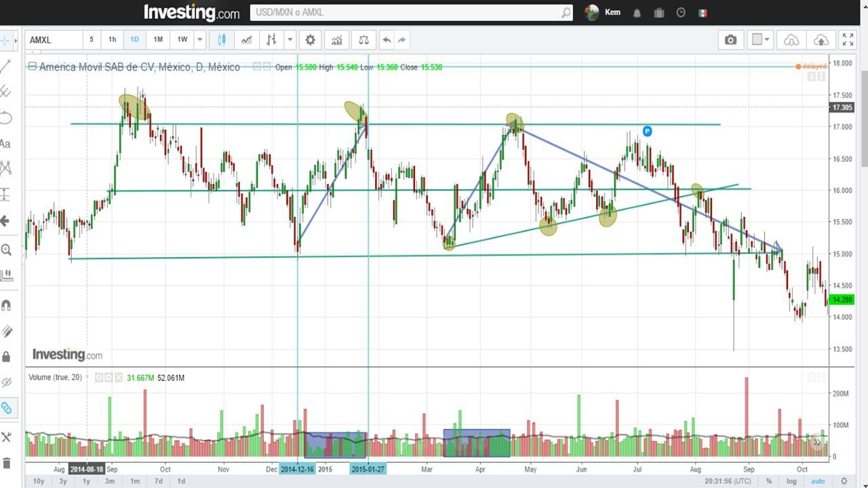
Task: Lock all drawing tools
Action: tap(6, 357)
